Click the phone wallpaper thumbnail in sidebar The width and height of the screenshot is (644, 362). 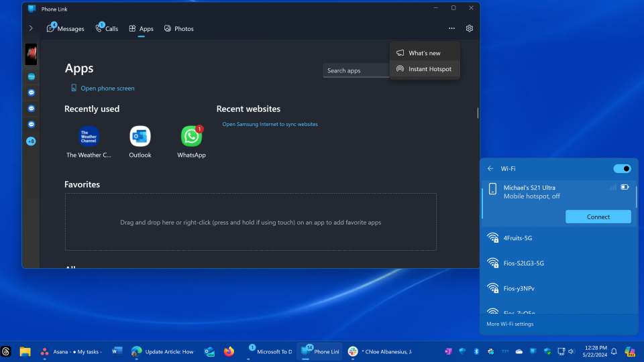[32, 54]
